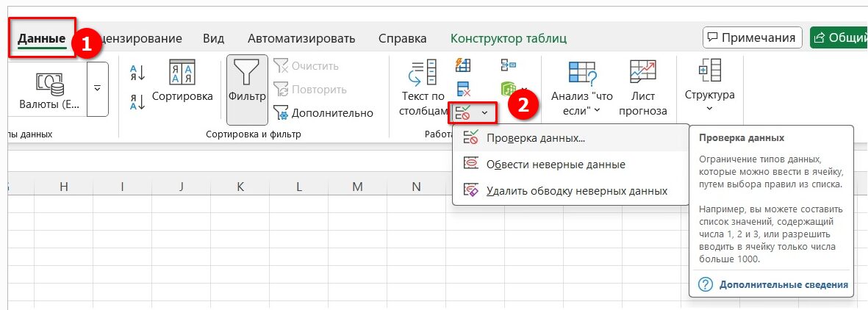Click the Повторить filter command
The width and height of the screenshot is (868, 310).
tap(310, 90)
